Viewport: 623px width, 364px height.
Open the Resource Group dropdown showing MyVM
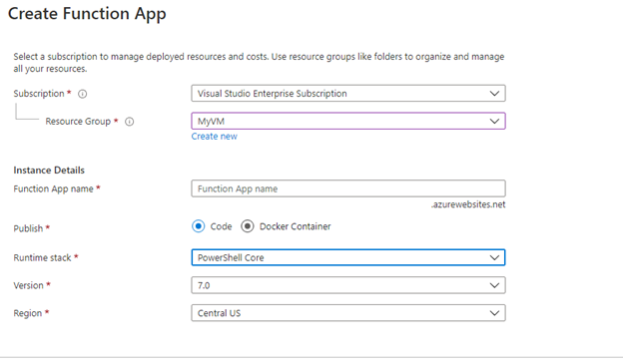348,121
